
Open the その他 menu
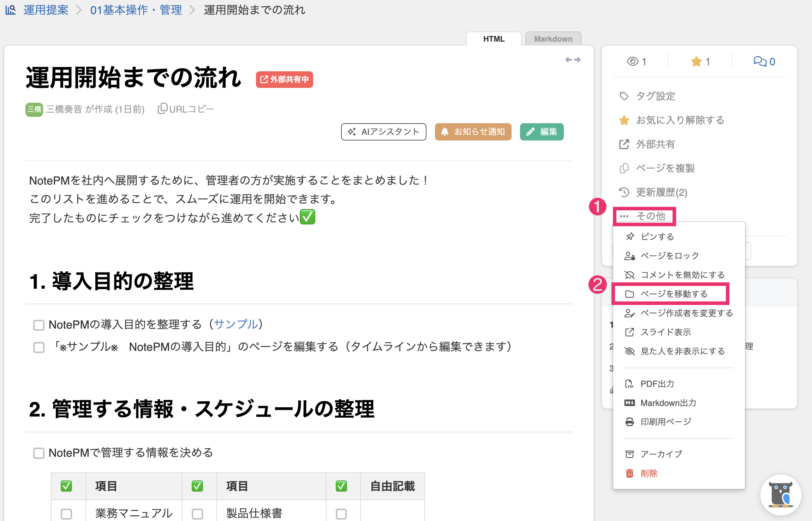tap(645, 216)
